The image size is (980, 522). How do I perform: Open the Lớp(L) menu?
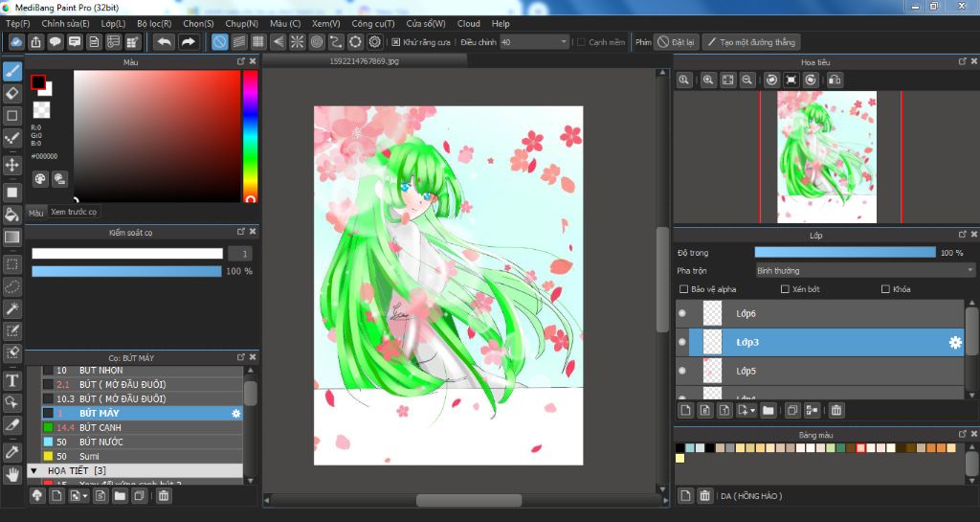click(x=113, y=23)
